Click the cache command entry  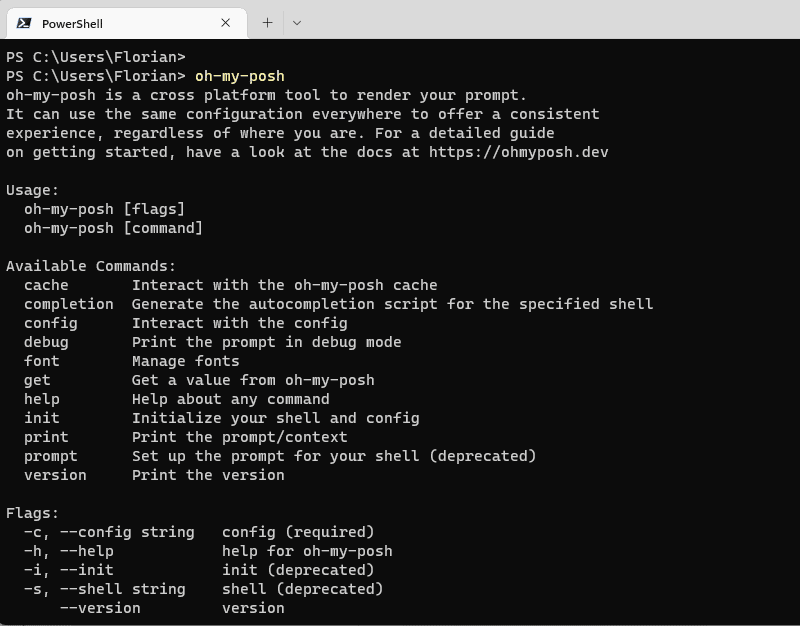[x=46, y=284]
